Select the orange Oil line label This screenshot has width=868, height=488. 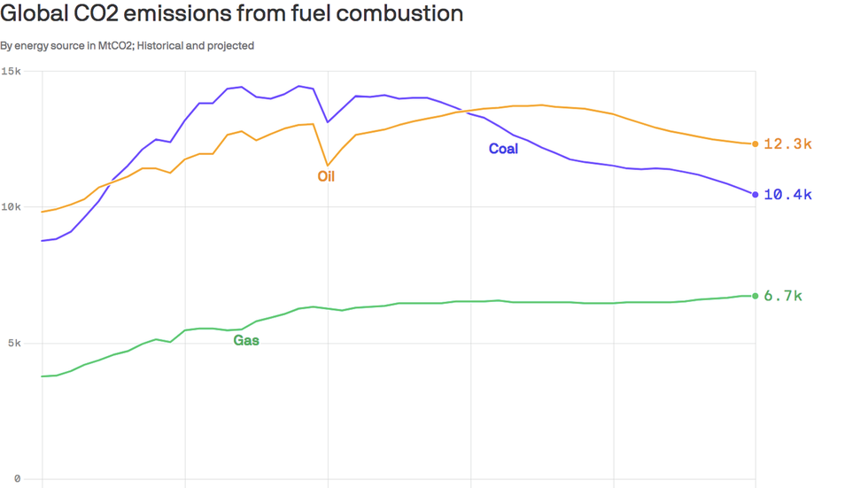[x=326, y=176]
